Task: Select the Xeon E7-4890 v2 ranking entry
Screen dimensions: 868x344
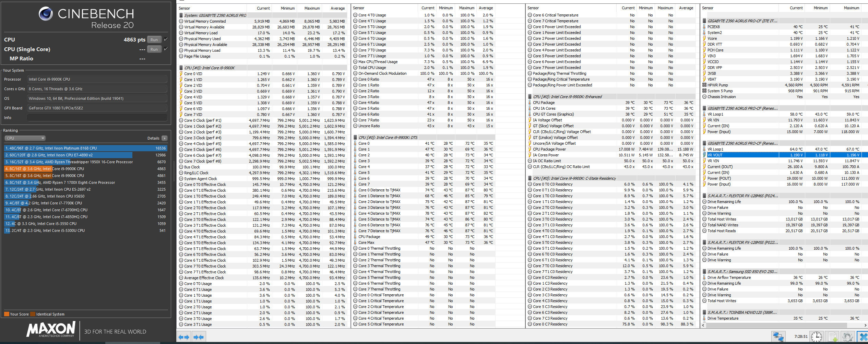Action: pos(86,155)
